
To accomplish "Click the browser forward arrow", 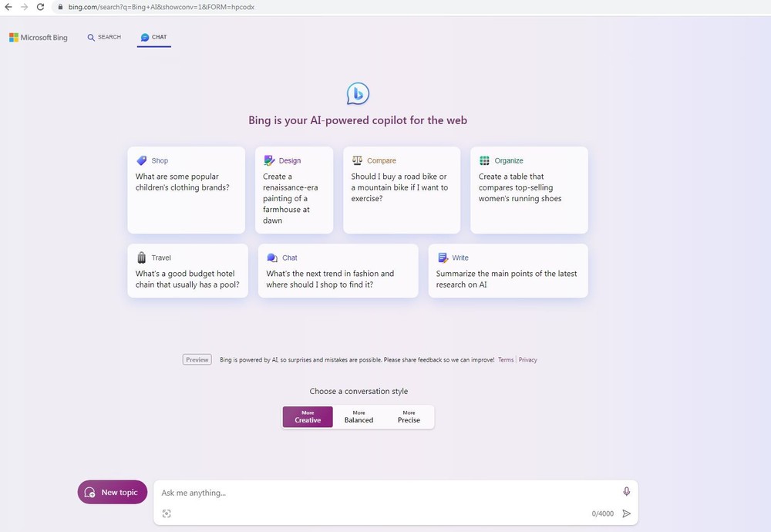I will pos(24,7).
